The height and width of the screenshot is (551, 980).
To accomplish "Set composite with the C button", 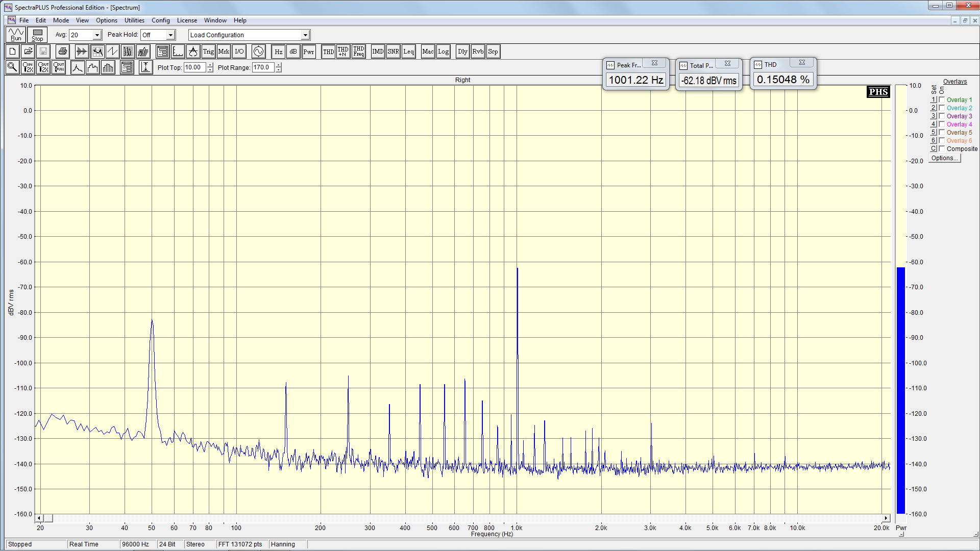I will pyautogui.click(x=933, y=148).
